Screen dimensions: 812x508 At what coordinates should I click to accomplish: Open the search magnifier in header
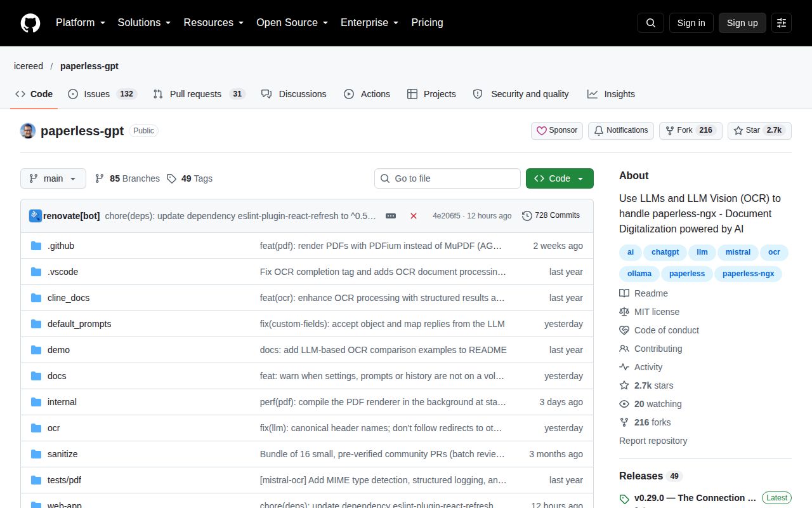651,23
